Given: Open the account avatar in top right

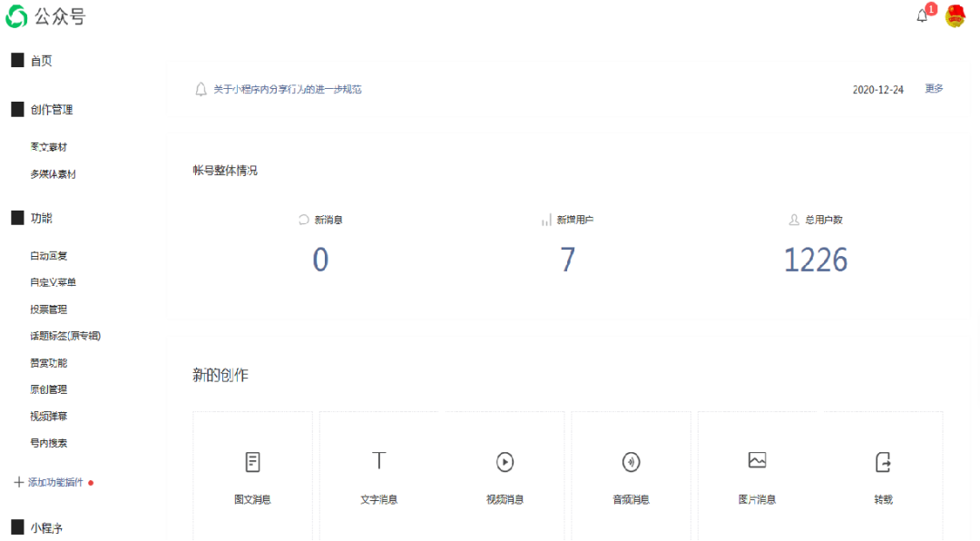Looking at the screenshot, I should pos(955,15).
